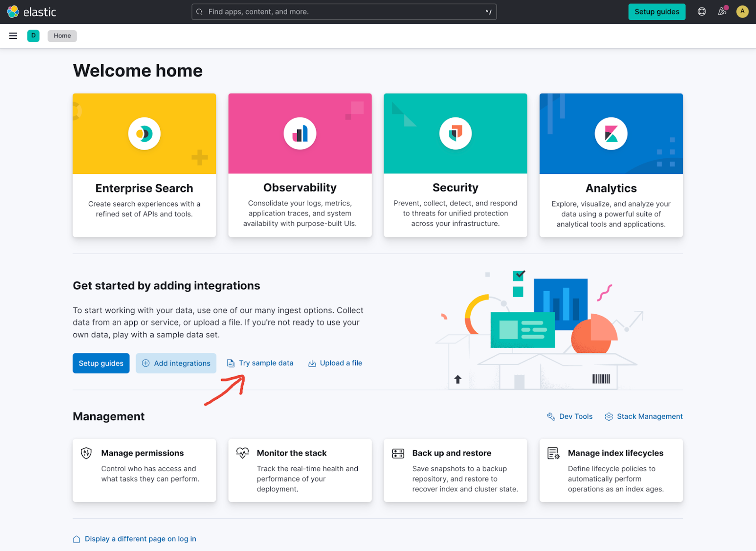Click the Analytics Kibana logo icon
This screenshot has height=551, width=756.
[611, 134]
